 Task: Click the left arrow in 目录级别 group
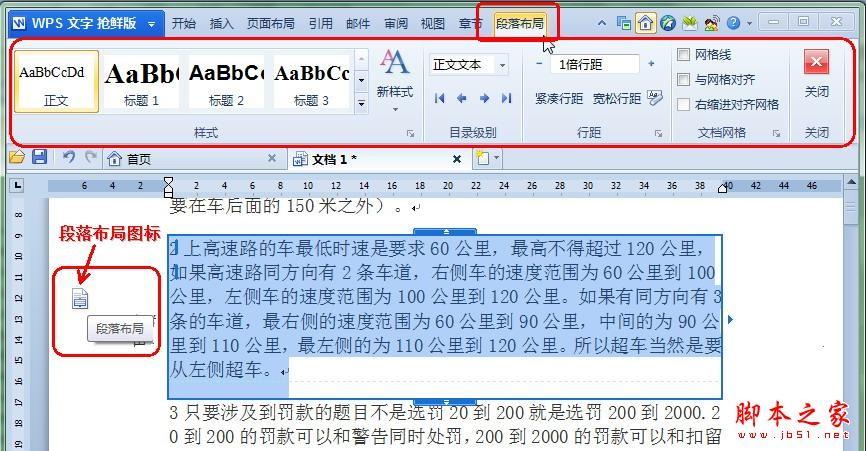click(462, 98)
